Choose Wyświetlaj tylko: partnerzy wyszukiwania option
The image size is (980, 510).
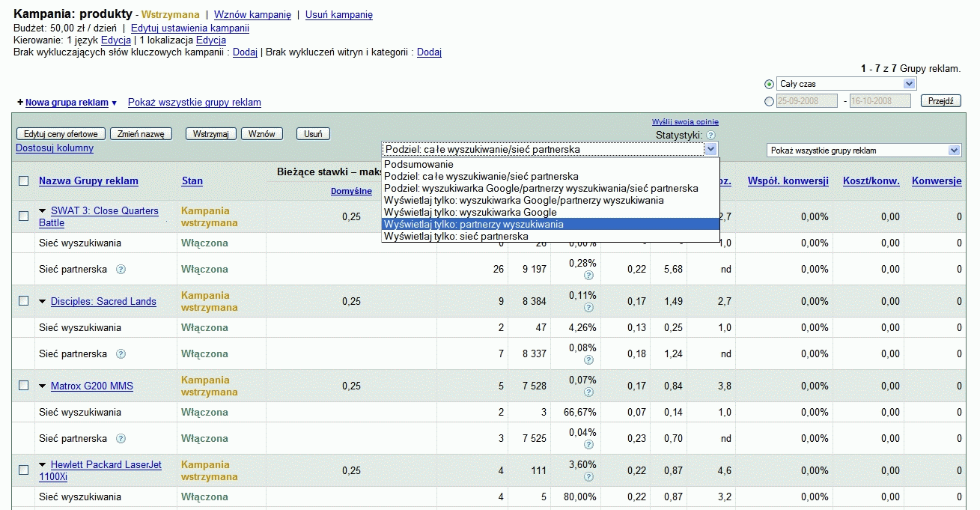pos(550,224)
